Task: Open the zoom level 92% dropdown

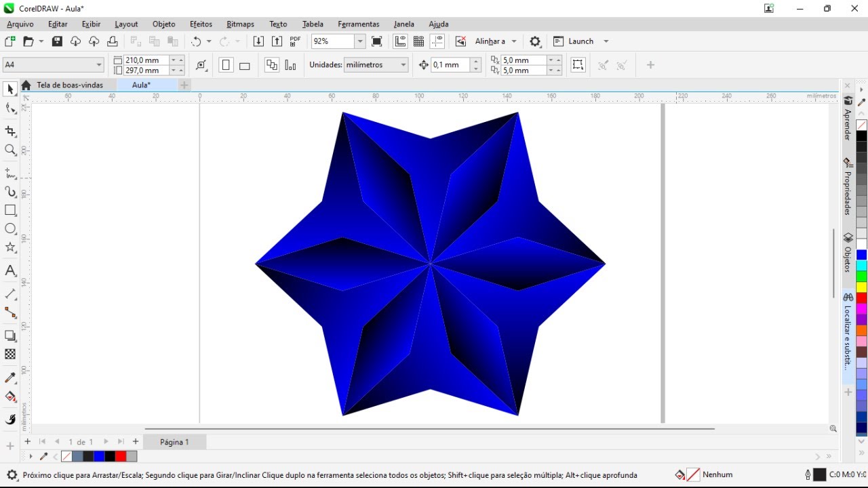Action: tap(359, 41)
